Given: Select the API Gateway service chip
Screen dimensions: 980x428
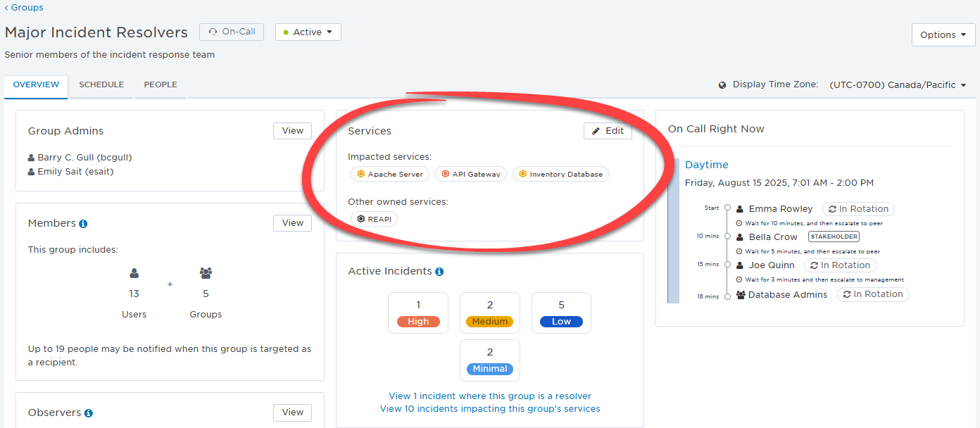Looking at the screenshot, I should (x=471, y=174).
